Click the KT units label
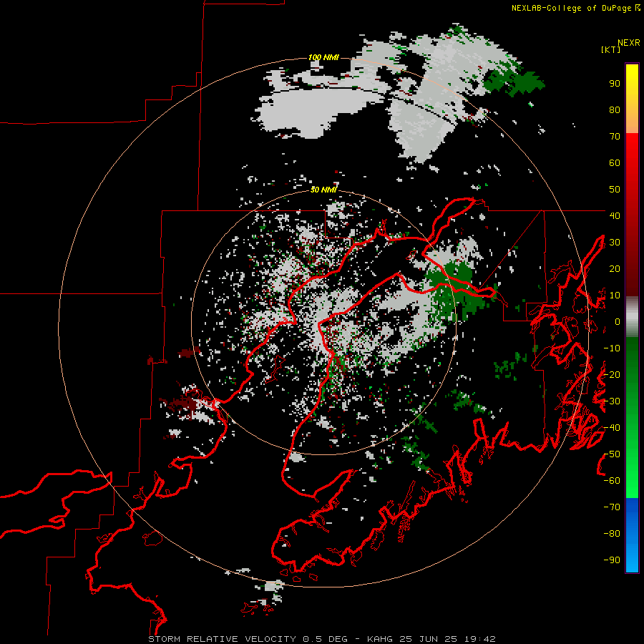644x644 pixels. 611,49
